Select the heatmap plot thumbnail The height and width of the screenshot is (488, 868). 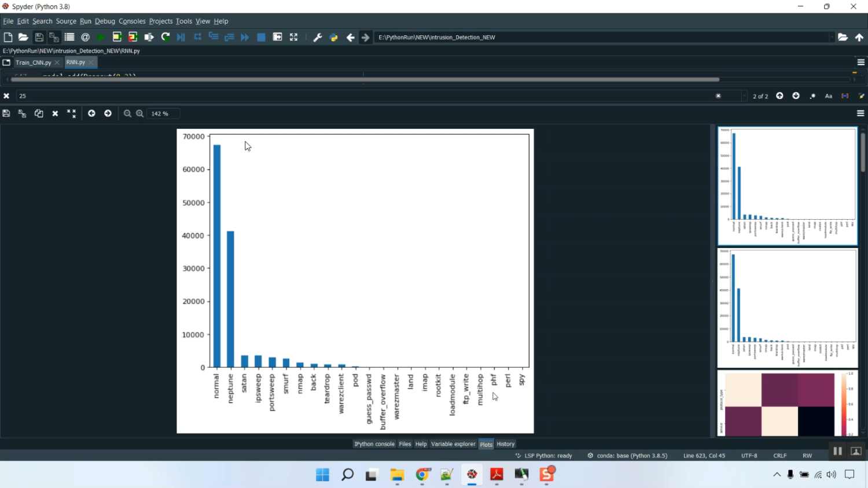[787, 404]
